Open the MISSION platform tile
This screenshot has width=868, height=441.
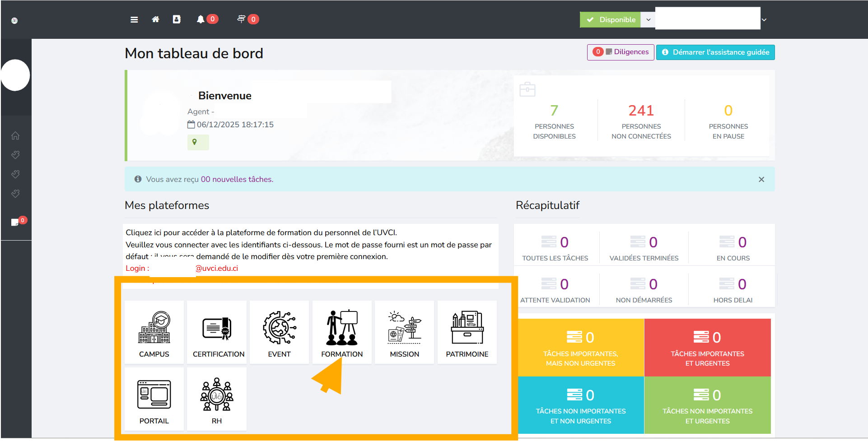[404, 333]
